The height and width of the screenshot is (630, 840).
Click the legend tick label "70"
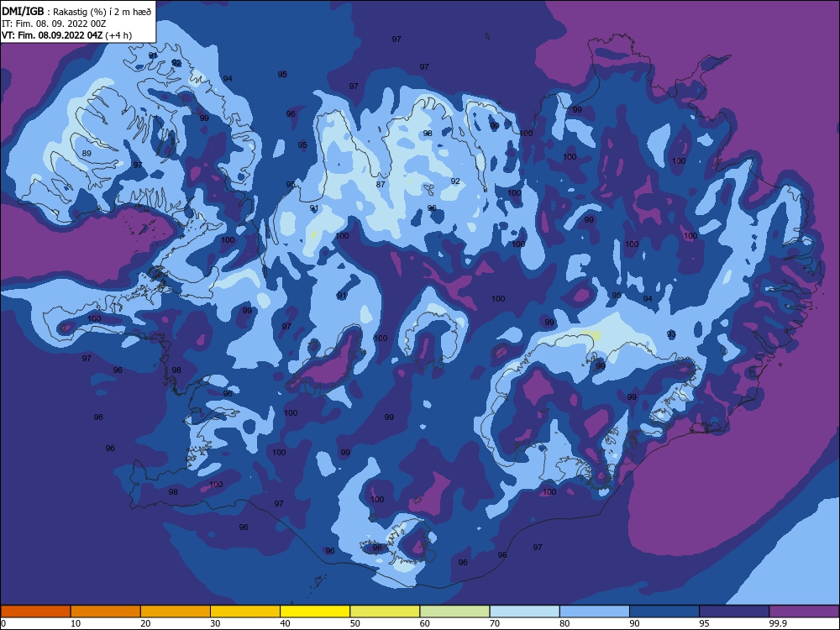coord(495,623)
